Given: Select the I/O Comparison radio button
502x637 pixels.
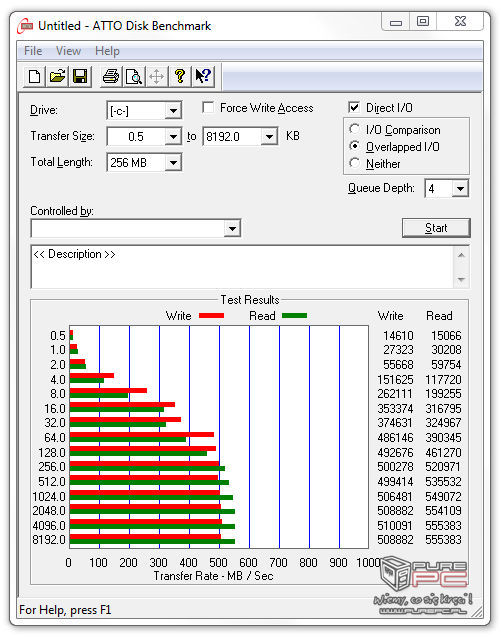Looking at the screenshot, I should coord(355,129).
